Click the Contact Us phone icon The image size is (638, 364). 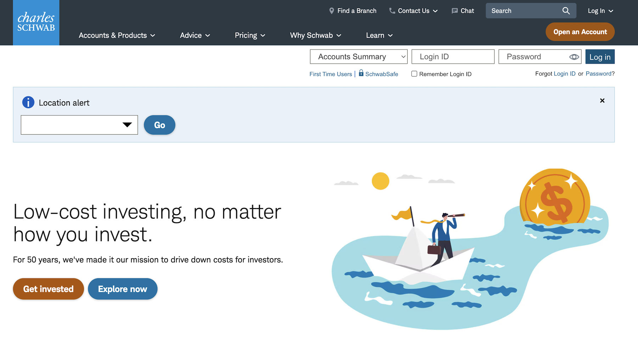(392, 11)
